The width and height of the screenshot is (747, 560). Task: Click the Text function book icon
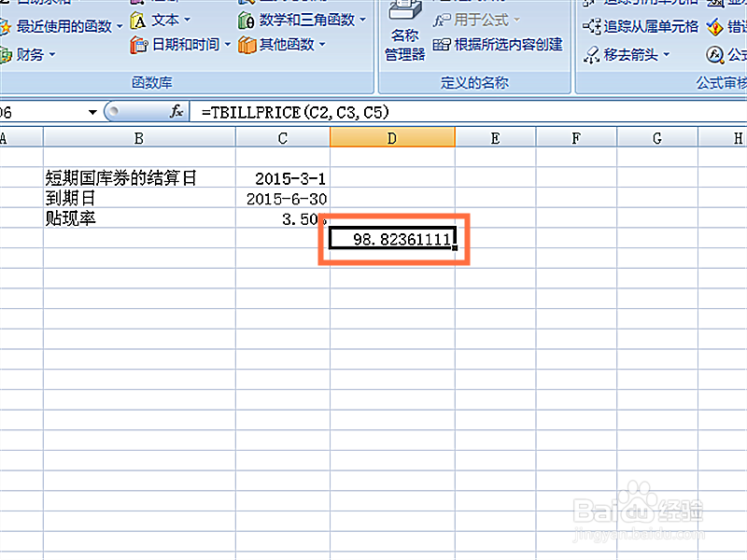coord(138,21)
